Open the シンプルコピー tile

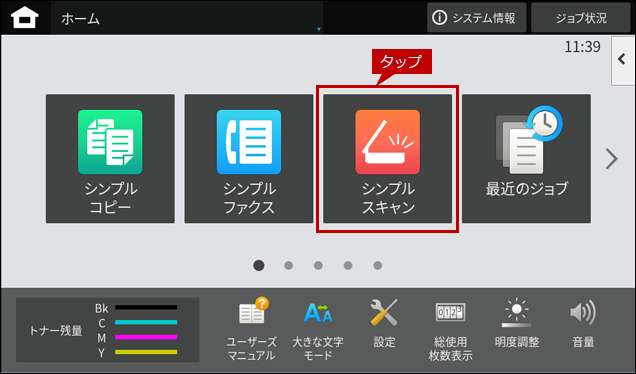pyautogui.click(x=110, y=159)
